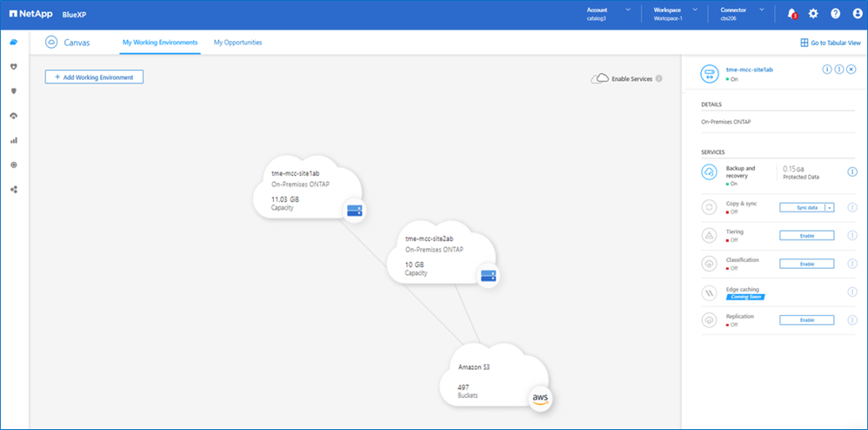Open Replication row options icon

pyautogui.click(x=852, y=320)
